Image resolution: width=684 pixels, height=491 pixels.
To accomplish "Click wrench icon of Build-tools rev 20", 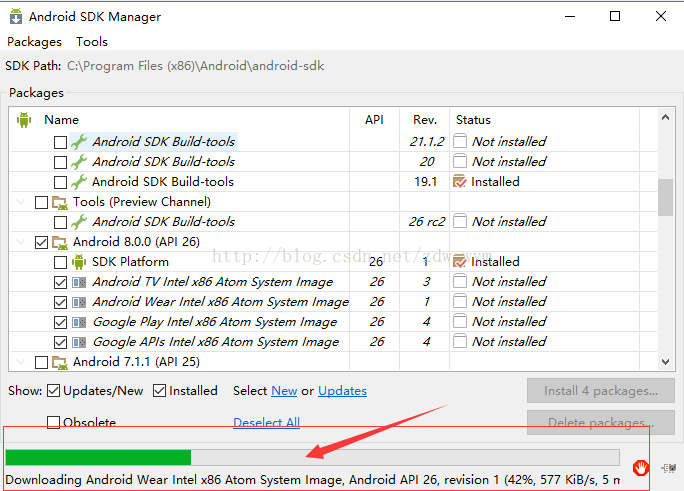I will 79,162.
